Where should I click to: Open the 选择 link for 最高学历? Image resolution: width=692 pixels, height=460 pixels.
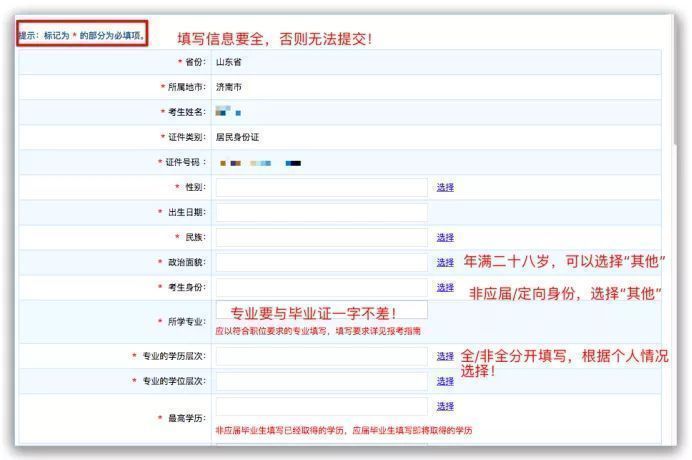445,407
